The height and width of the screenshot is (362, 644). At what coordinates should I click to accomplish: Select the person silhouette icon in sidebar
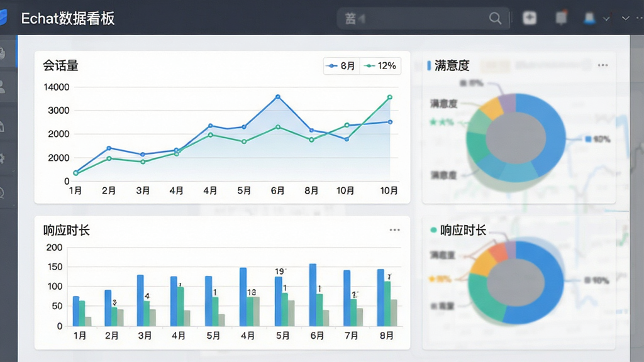click(3, 87)
